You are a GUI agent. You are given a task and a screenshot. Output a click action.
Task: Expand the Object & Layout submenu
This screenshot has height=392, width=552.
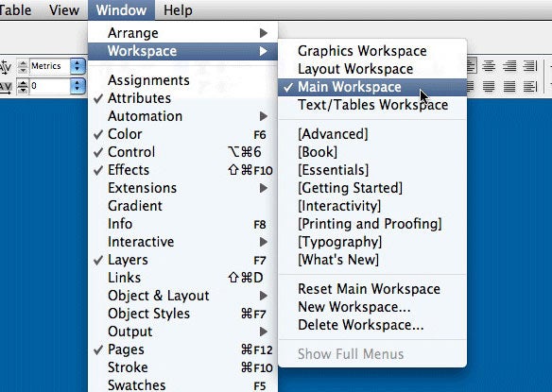coord(182,296)
